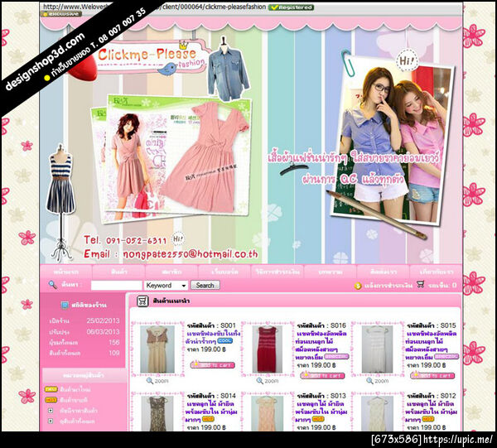The width and height of the screenshot is (497, 448).
Task: Click the search magnifier icon beside ค้นหา
Action: pyautogui.click(x=53, y=285)
